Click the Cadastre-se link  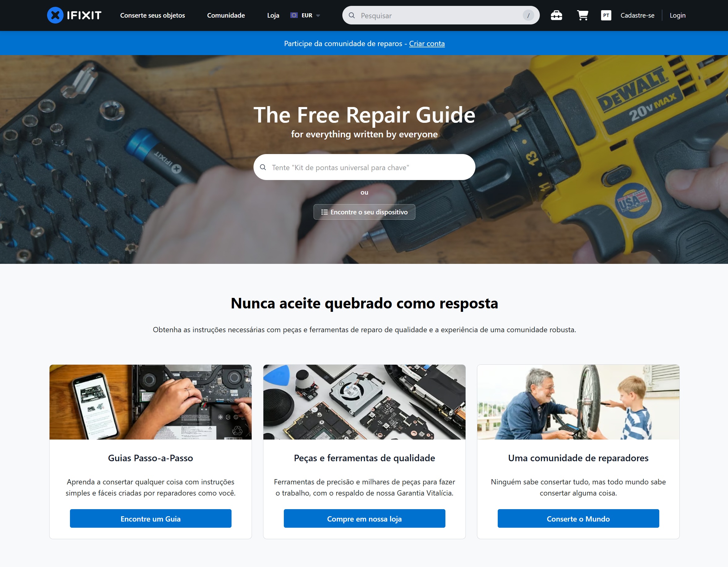[x=637, y=15]
